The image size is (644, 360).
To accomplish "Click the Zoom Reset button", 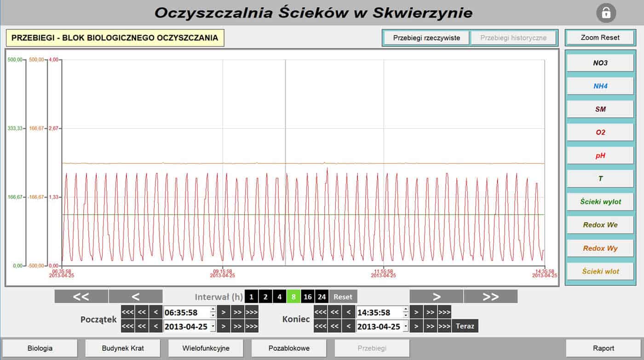I will click(600, 37).
